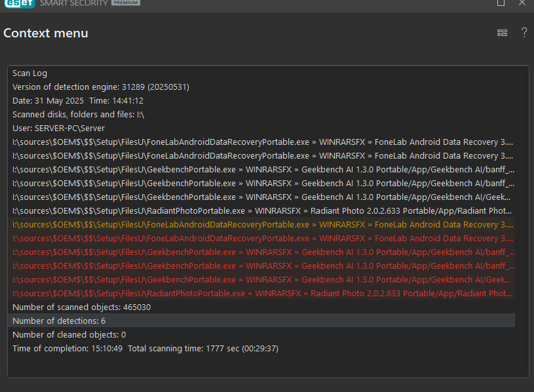Select the white RadiantPhotoPortable.exe log entry

pos(261,211)
